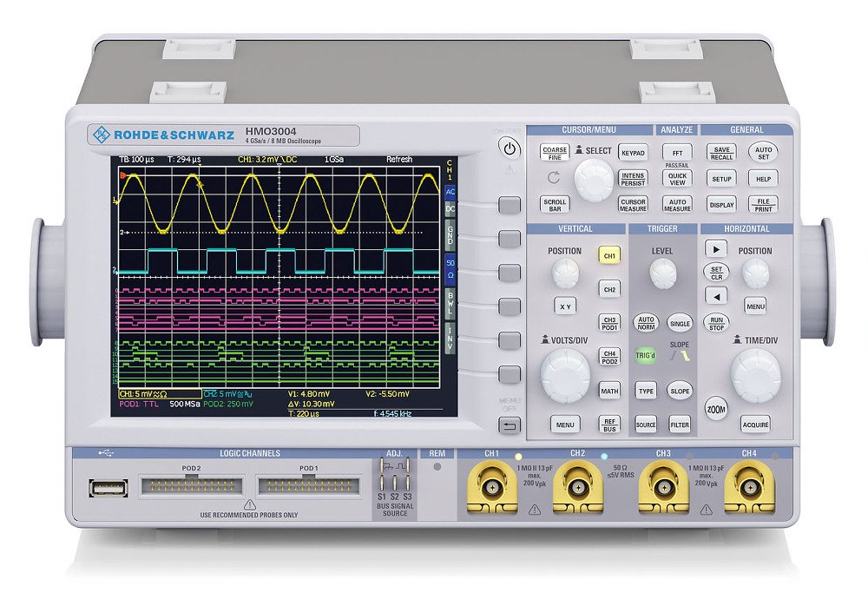The height and width of the screenshot is (599, 868).
Task: Tap the left-arrow horizontal button
Action: (716, 296)
